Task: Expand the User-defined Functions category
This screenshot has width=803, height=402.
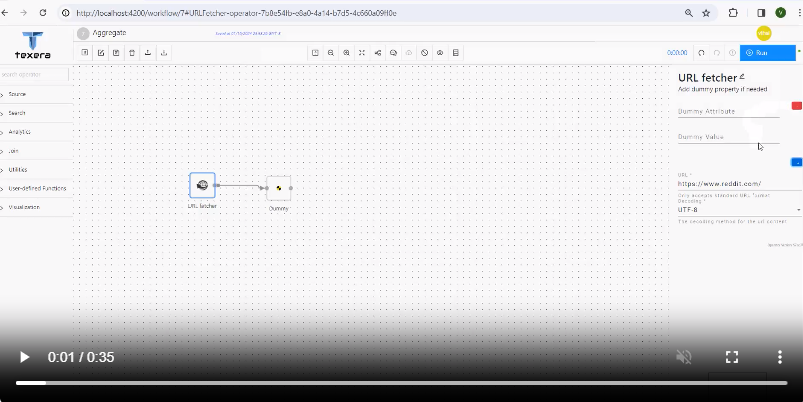Action: click(36, 188)
